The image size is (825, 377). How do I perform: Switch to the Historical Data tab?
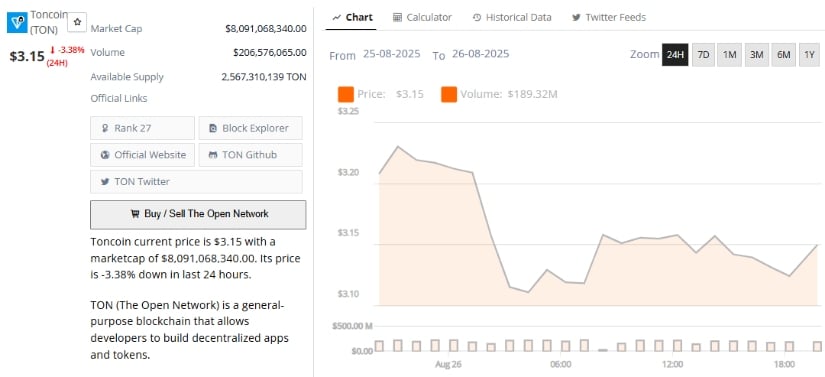click(511, 17)
